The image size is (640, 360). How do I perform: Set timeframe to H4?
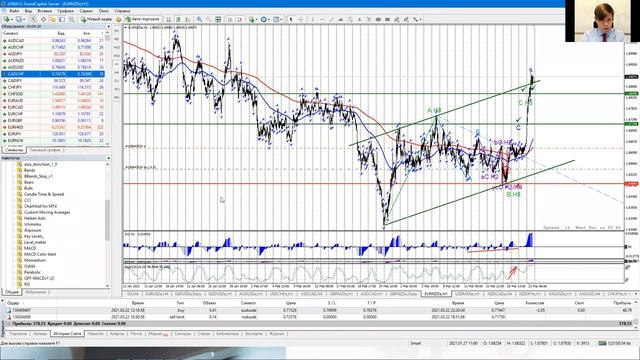tap(116, 72)
